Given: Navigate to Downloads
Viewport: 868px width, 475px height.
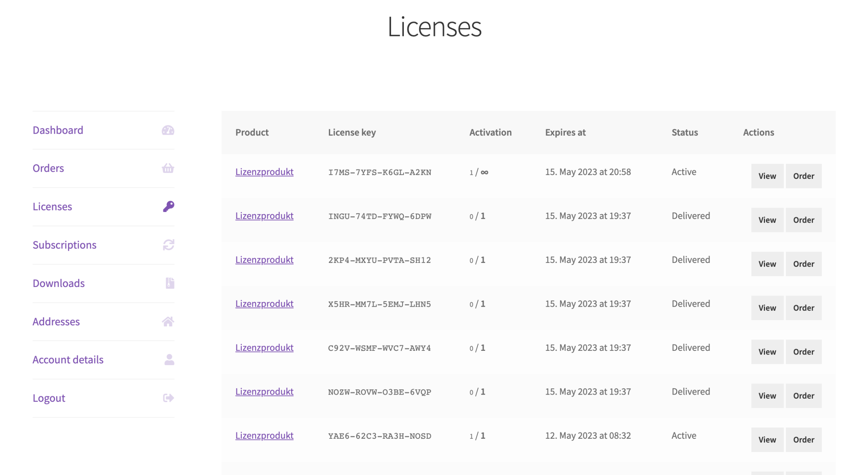Looking at the screenshot, I should tap(59, 283).
